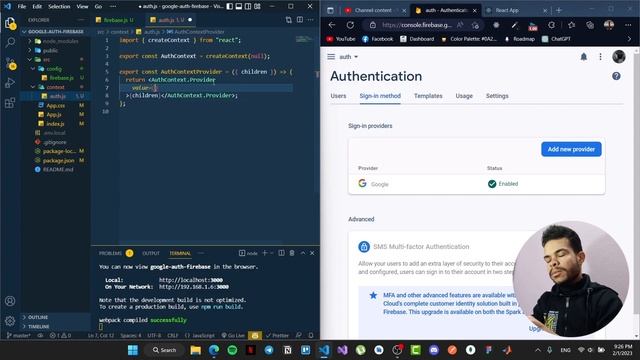The height and width of the screenshot is (360, 640).
Task: Open the Firebase help question mark icon
Action: (616, 76)
